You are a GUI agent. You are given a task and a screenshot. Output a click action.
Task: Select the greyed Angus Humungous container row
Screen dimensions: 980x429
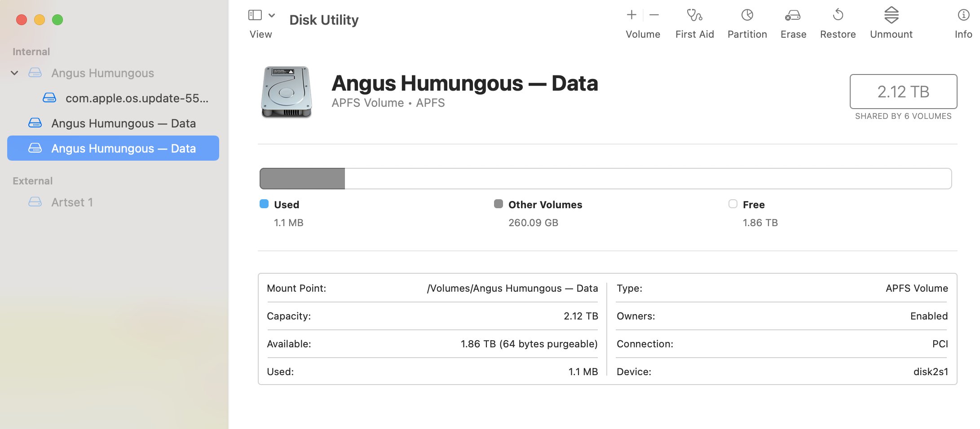pos(113,73)
